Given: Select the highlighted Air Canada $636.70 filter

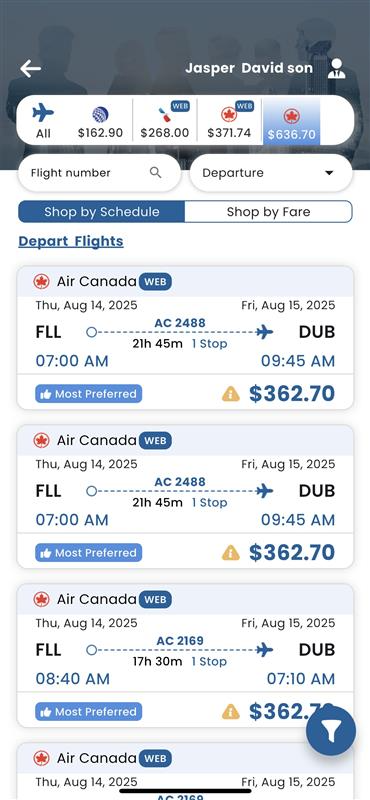Looking at the screenshot, I should point(291,122).
